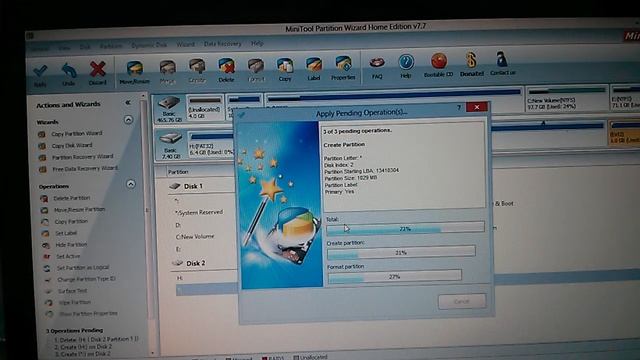Viewport: 640px width, 360px height.
Task: Open the Dynamic Disk menu
Action: [x=149, y=45]
